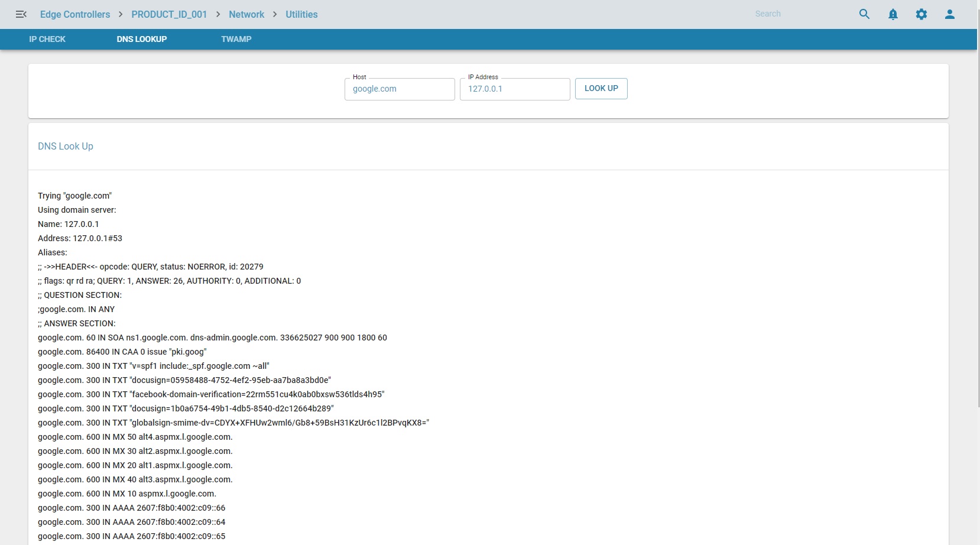Select the DNS LOOKUP tab

click(x=142, y=39)
